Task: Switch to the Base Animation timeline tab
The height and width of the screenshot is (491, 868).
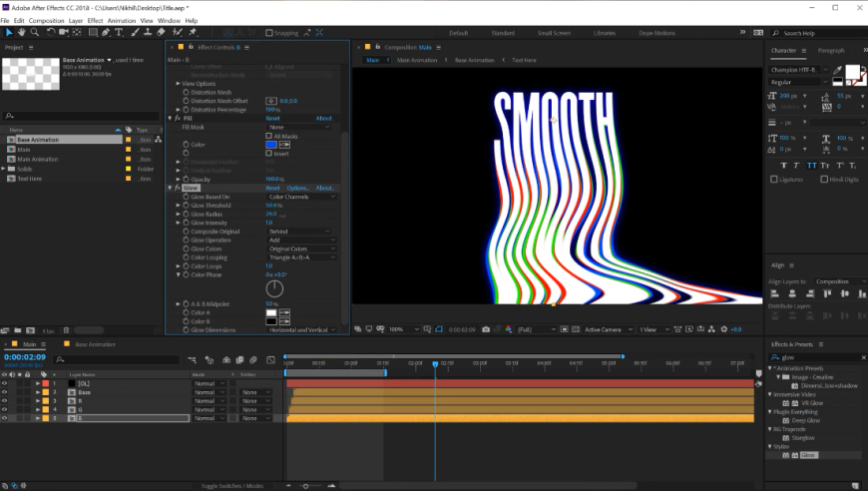Action: (x=95, y=344)
